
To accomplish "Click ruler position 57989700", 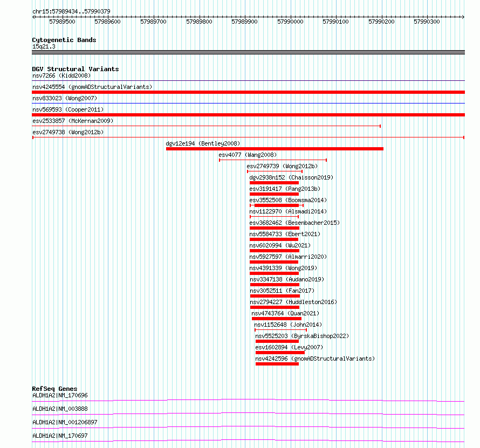I will pos(153,22).
